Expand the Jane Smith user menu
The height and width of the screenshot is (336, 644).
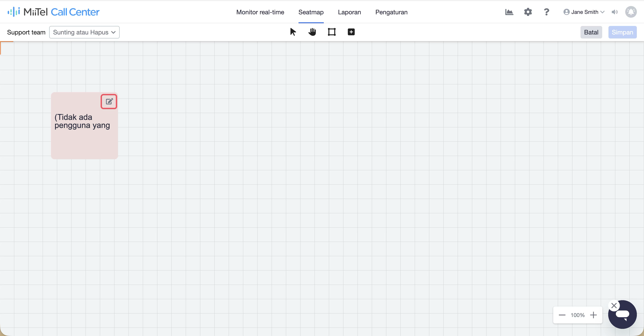tap(584, 12)
